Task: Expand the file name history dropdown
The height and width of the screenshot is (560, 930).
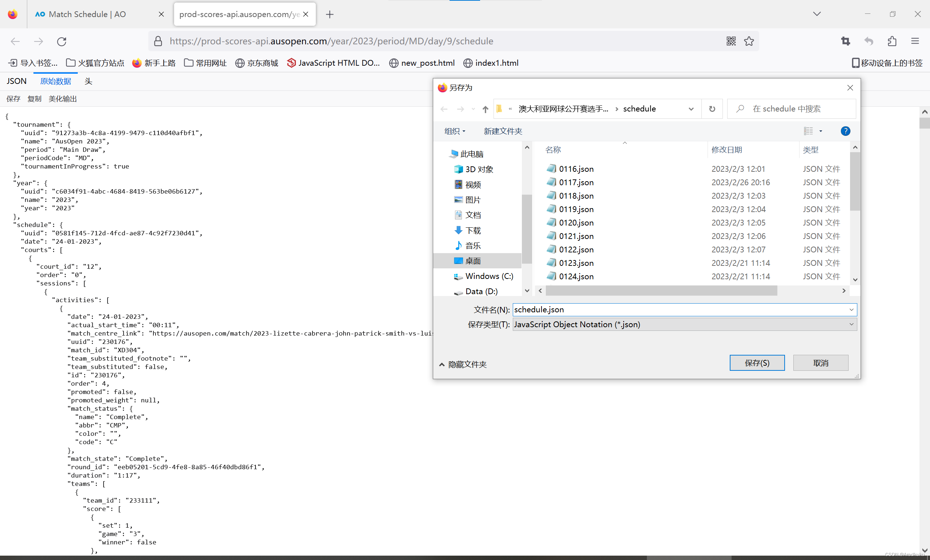Action: 851,310
